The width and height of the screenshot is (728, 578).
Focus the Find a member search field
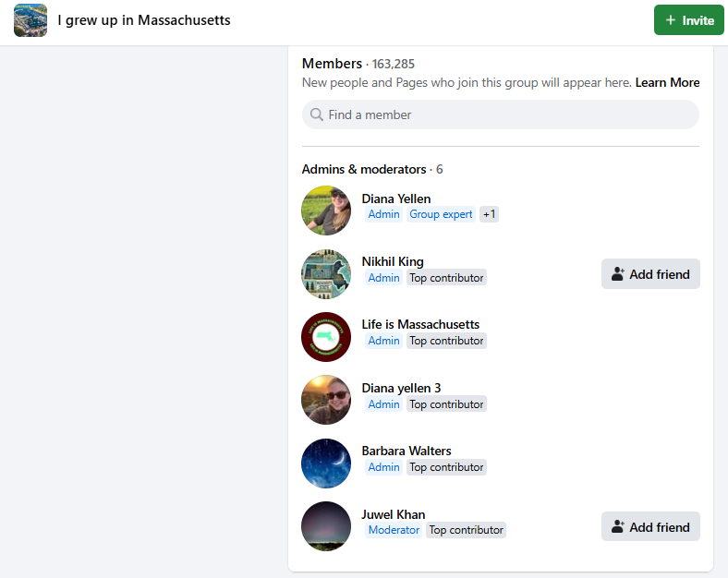coord(501,114)
